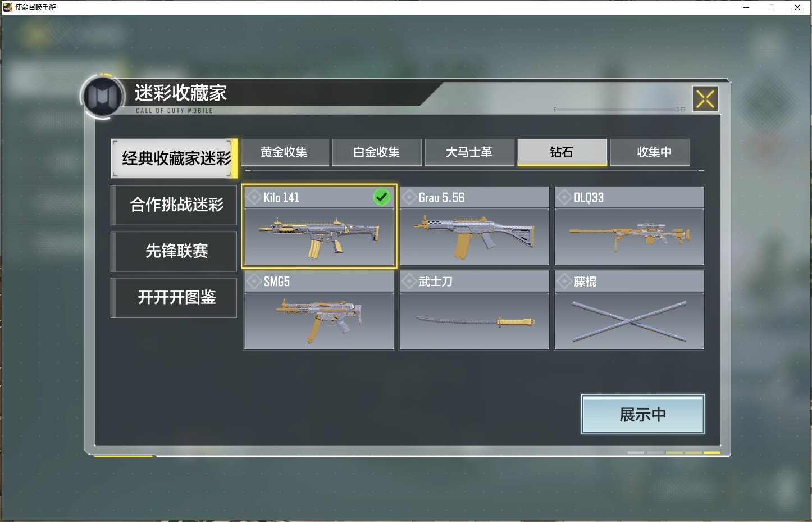
Task: Click diamond icon beside 武士刀 label
Action: pyautogui.click(x=409, y=281)
